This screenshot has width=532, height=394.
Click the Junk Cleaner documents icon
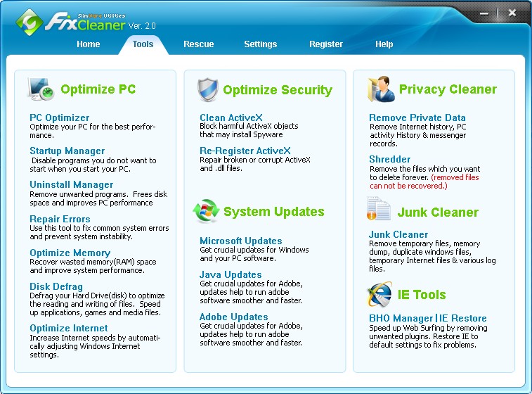click(x=378, y=208)
